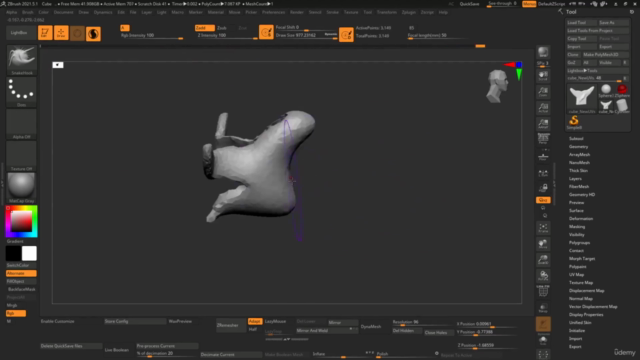The width and height of the screenshot is (640, 360).
Task: Open the Alpha menu
Action: pyautogui.click(x=11, y=12)
